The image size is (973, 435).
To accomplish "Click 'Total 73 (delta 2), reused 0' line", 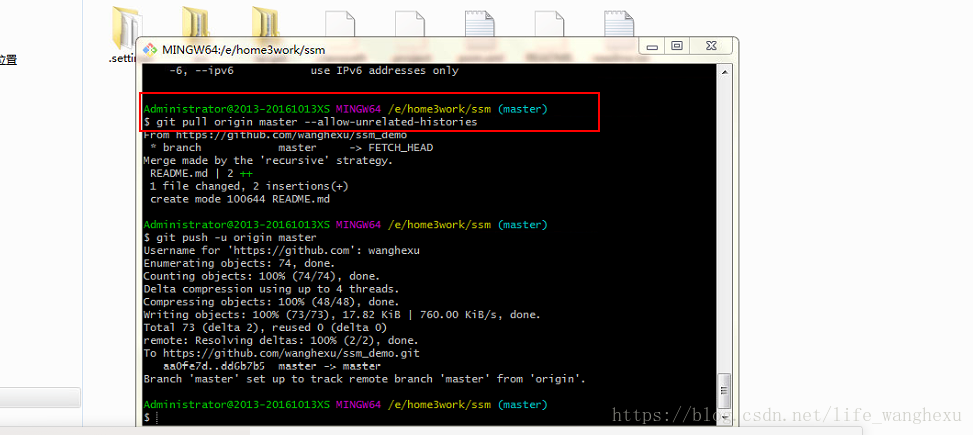I will 265,328.
